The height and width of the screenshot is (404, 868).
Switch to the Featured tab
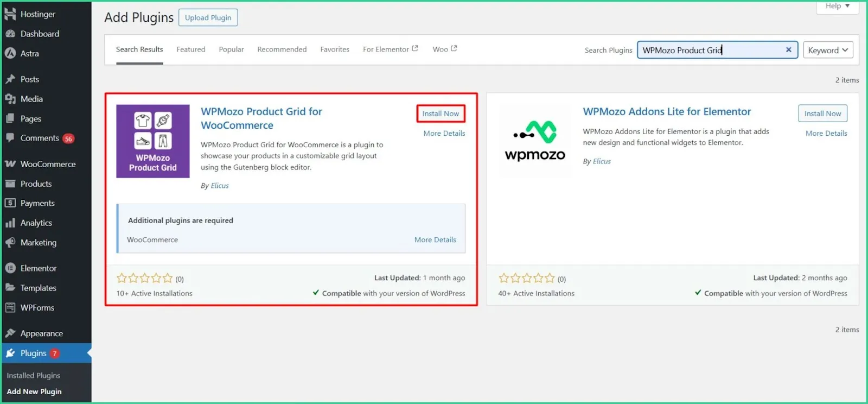191,49
